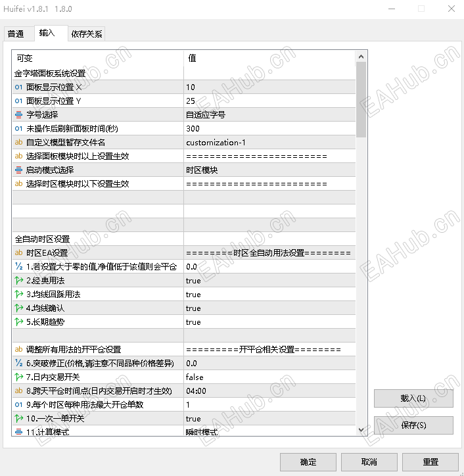
Task: Click the vertical scrollbar thumb
Action: [361, 99]
